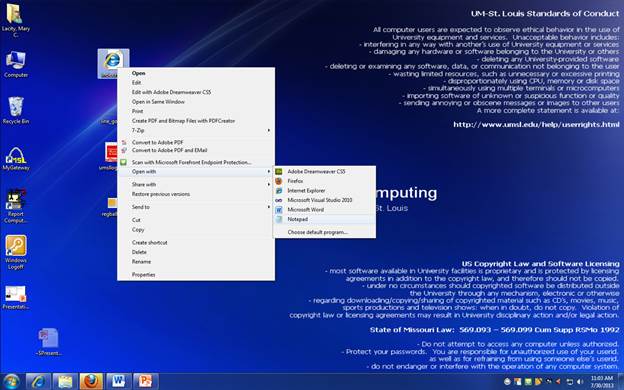Screen dimensions: 624x390
Task: Choose Create PDF and Bitmap Files with PDFCreator
Action: (195, 121)
